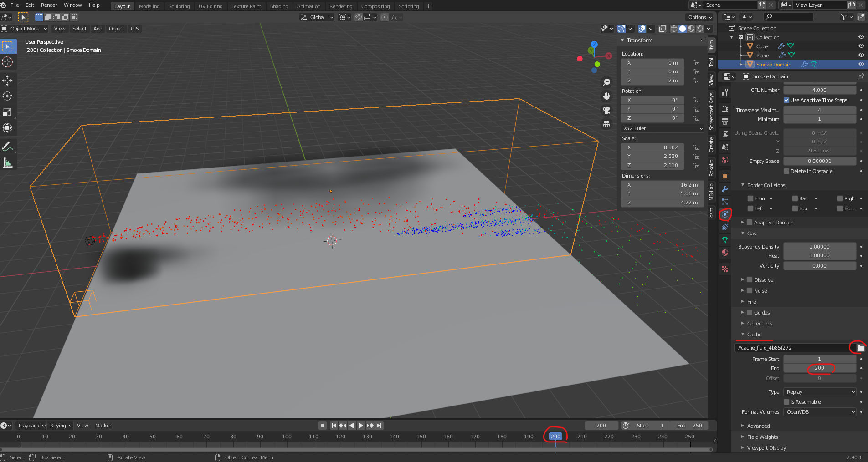Open the Tool sidebar tab

[711, 62]
